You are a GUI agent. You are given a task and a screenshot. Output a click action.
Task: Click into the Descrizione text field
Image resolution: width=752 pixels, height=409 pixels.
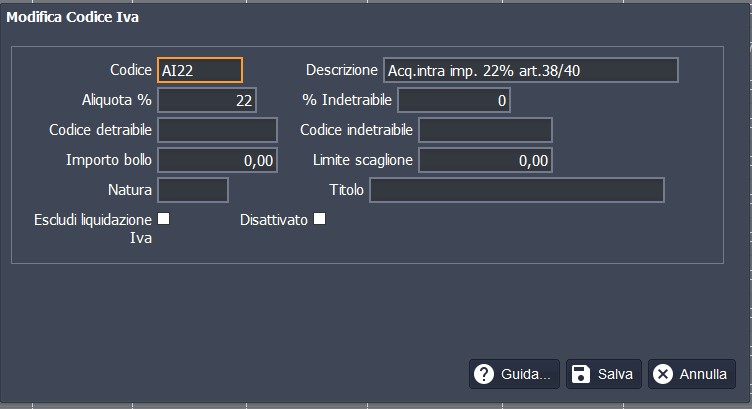click(530, 70)
